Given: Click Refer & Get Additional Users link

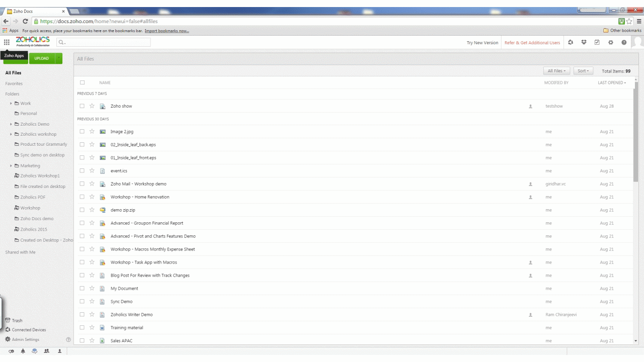Looking at the screenshot, I should pos(532,43).
